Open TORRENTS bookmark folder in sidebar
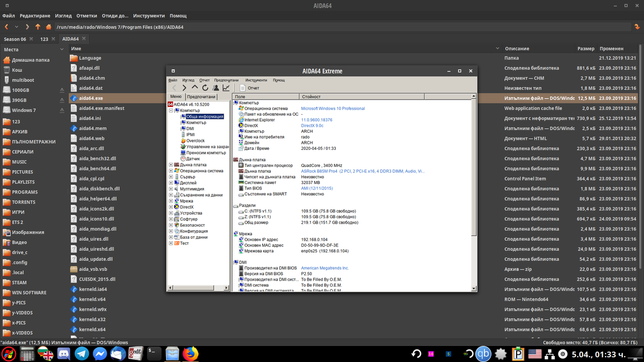Screen dimensions: 644x362 pos(24,202)
